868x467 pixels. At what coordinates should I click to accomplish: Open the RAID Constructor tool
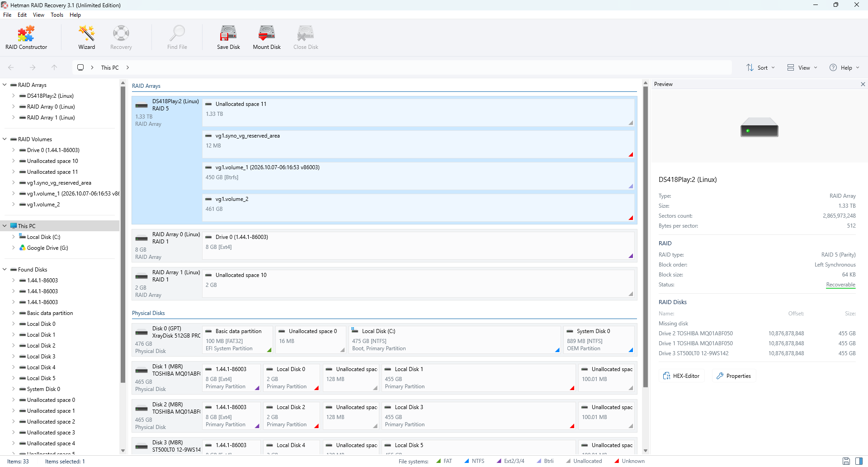26,37
